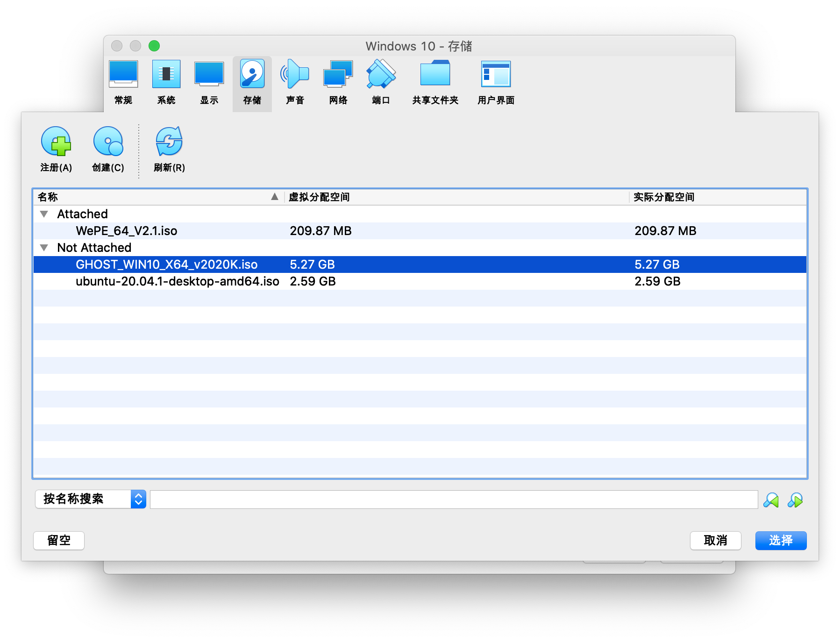Open the Display (显示) settings icon
Viewport: 840px width, 643px height.
[x=209, y=75]
